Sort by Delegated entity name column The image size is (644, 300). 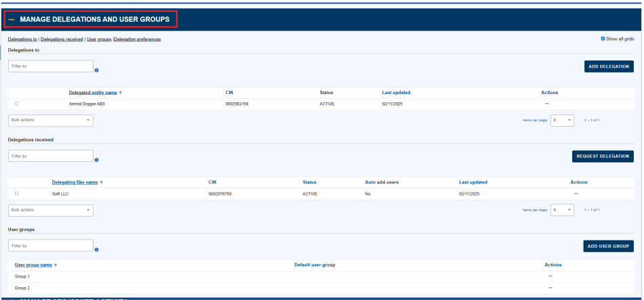click(x=93, y=93)
